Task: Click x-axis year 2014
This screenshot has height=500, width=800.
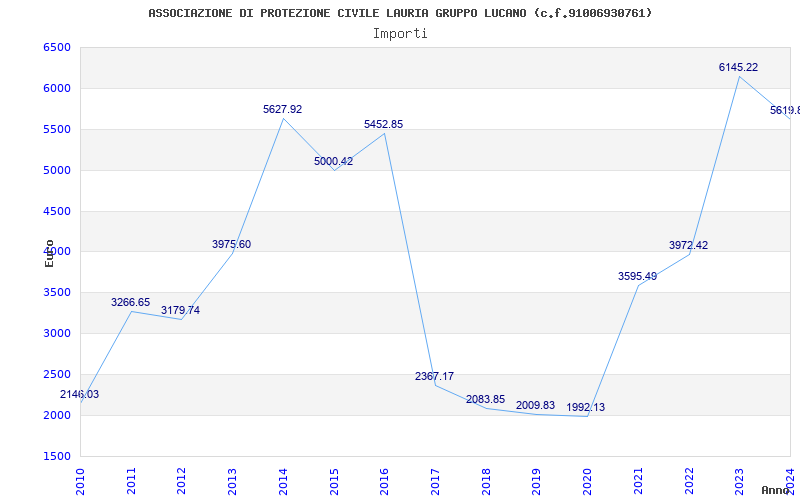Action: pos(283,481)
